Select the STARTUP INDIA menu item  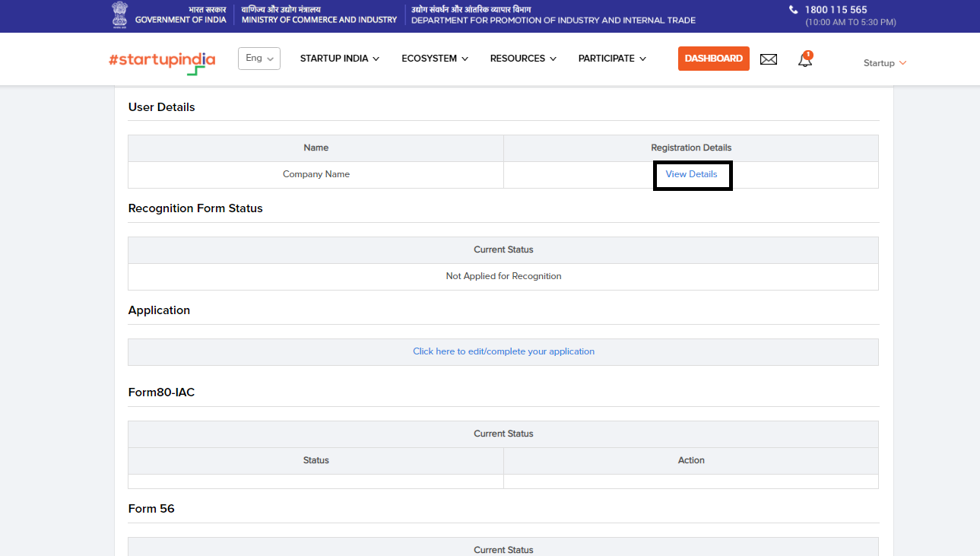click(x=335, y=59)
